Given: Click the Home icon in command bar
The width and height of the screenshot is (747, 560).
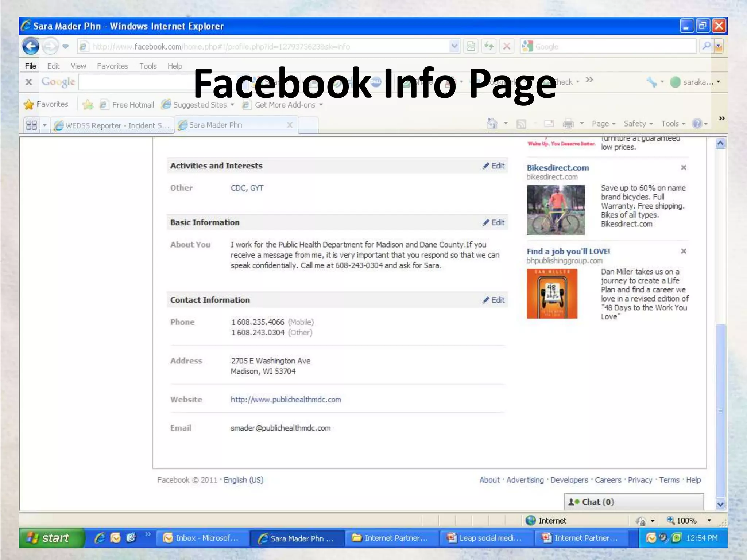Looking at the screenshot, I should click(492, 124).
